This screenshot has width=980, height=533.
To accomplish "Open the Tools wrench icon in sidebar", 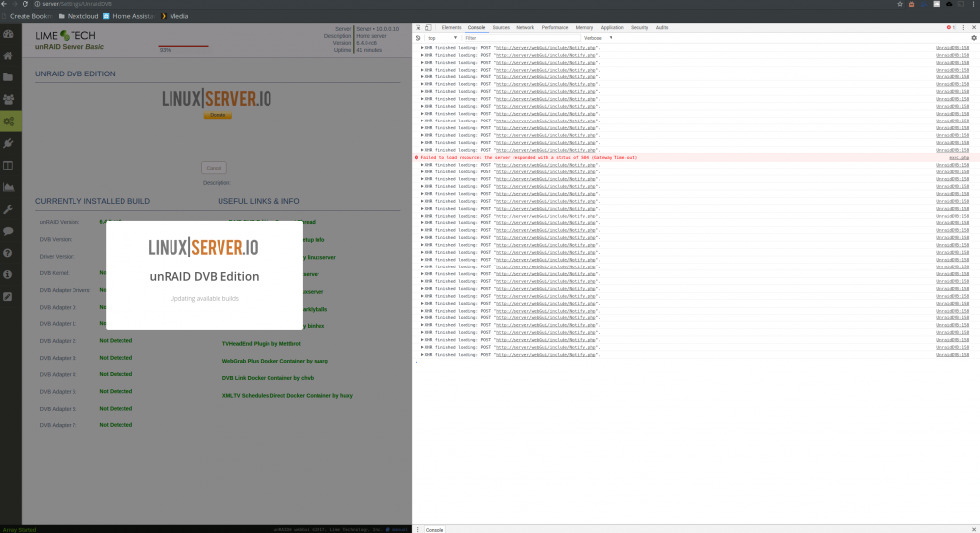I will pos(8,210).
